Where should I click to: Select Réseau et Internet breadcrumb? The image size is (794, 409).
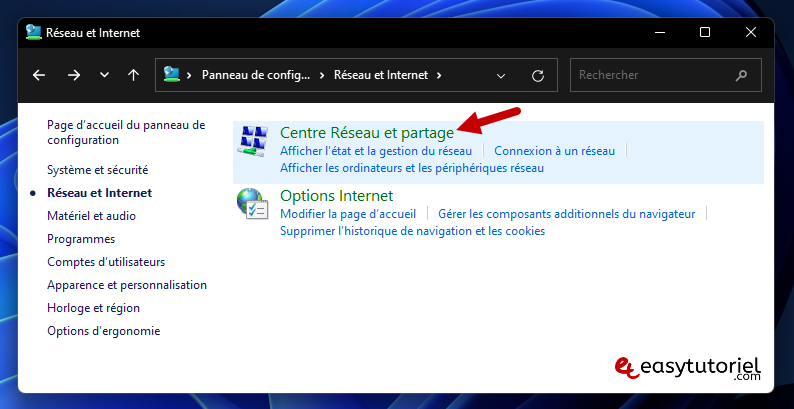(x=381, y=75)
